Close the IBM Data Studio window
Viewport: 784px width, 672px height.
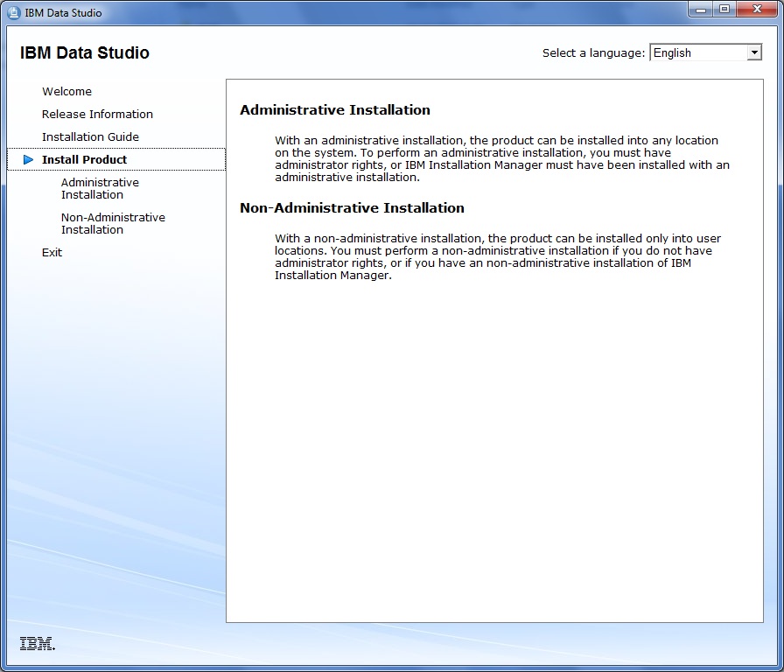(x=757, y=10)
